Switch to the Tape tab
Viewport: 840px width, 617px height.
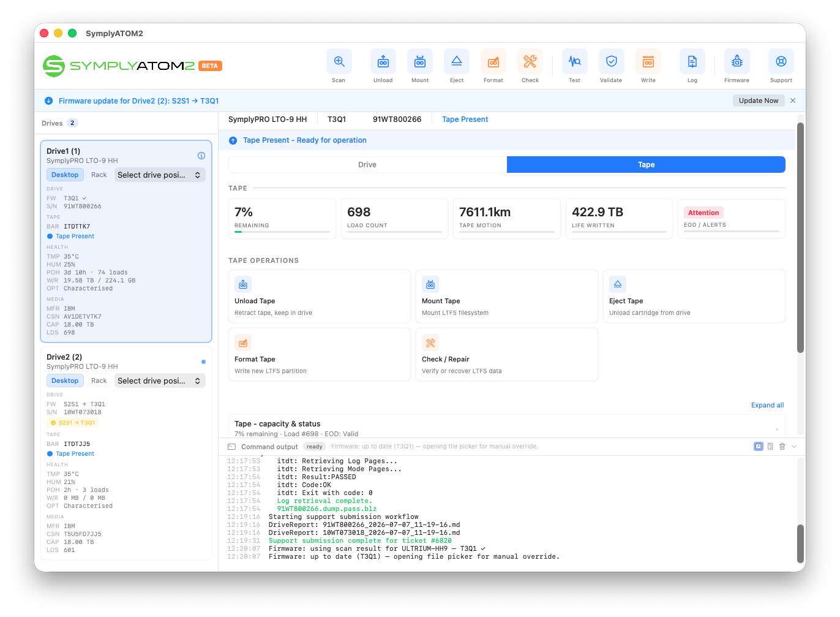pyautogui.click(x=646, y=164)
